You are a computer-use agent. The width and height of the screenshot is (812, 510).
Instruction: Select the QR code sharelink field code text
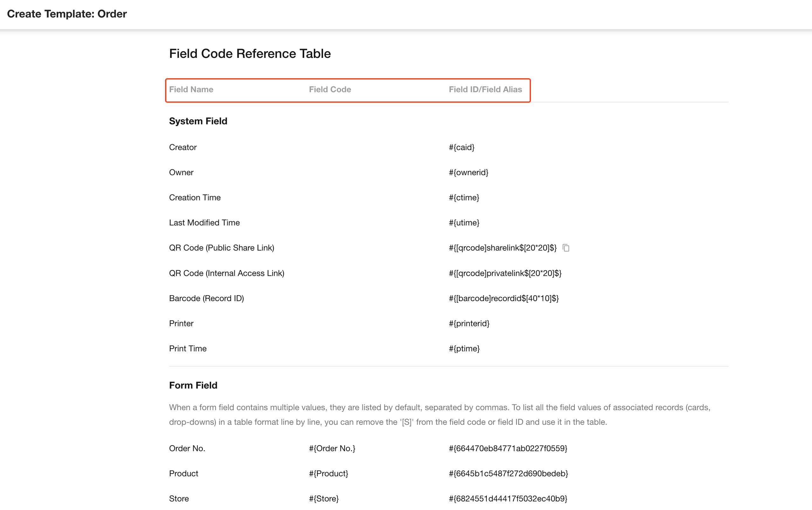click(502, 248)
